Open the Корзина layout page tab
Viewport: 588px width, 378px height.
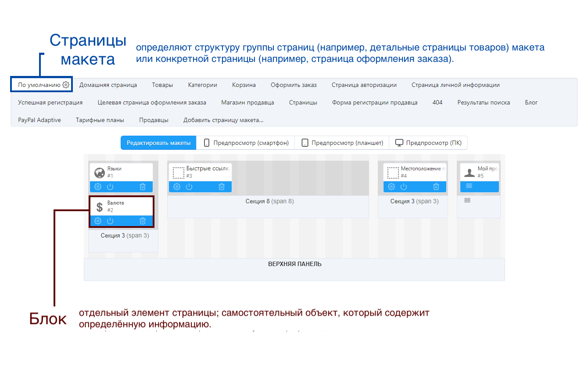[244, 85]
